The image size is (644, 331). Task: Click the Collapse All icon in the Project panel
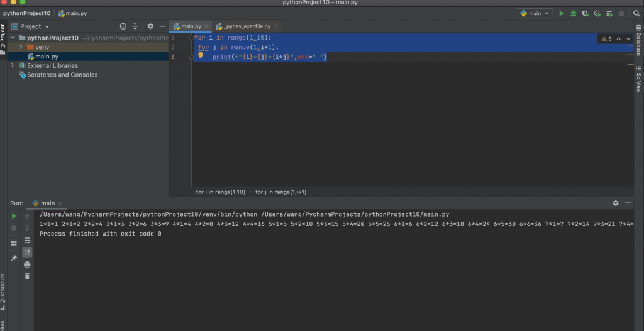coord(135,26)
